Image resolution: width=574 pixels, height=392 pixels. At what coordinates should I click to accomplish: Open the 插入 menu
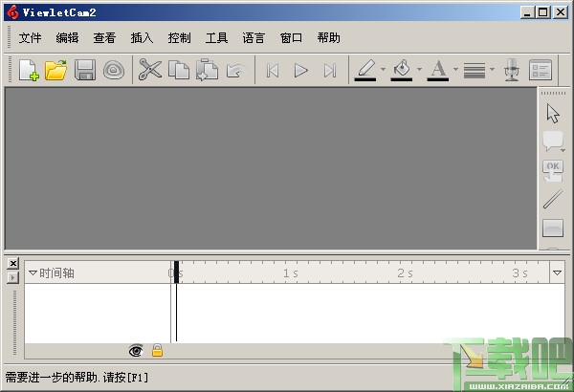point(142,37)
